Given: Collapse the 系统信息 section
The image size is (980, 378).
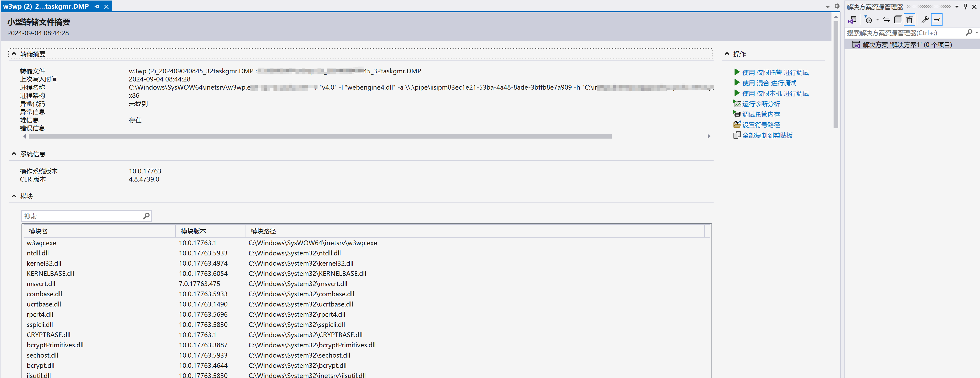Looking at the screenshot, I should (x=14, y=154).
